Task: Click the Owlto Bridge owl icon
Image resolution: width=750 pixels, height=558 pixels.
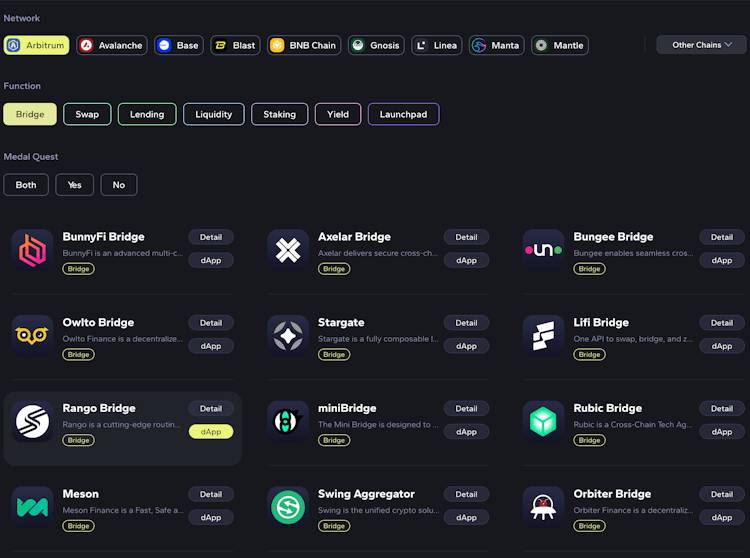Action: (x=32, y=336)
